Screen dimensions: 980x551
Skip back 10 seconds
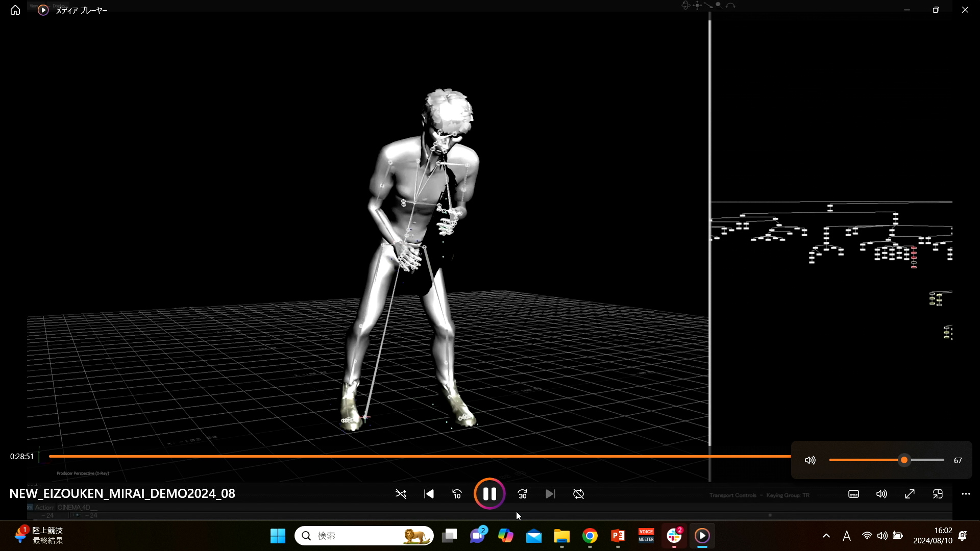pos(457,494)
